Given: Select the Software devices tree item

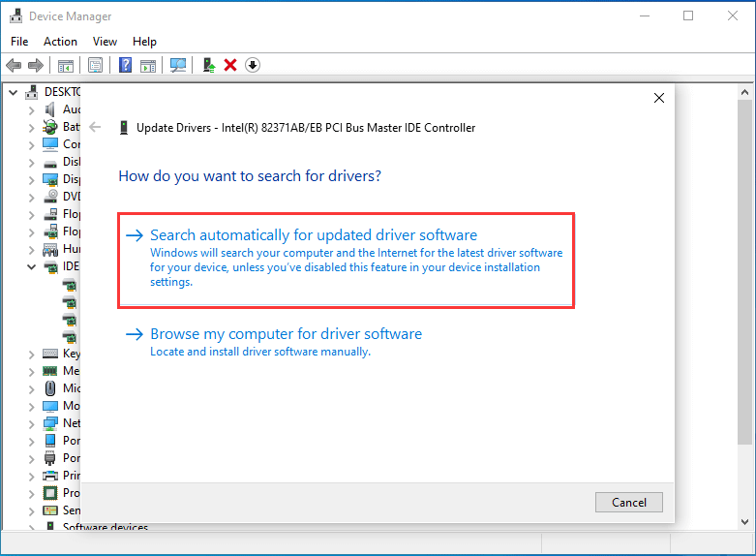Looking at the screenshot, I should pos(106,527).
